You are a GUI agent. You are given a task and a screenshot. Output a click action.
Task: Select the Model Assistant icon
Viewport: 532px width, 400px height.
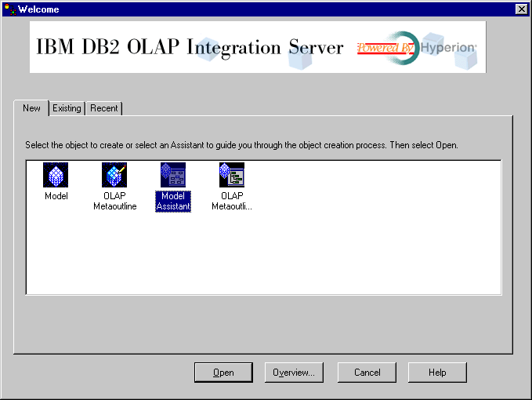click(x=173, y=175)
